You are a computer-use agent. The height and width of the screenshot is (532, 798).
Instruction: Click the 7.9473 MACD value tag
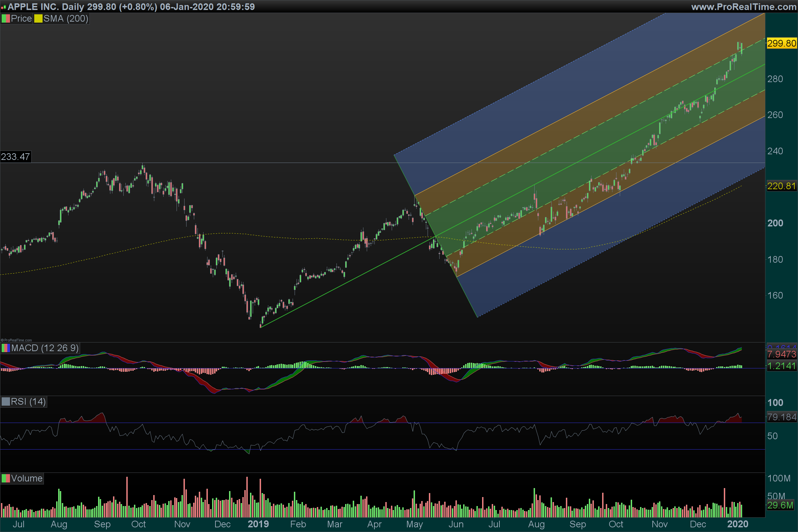tap(781, 354)
